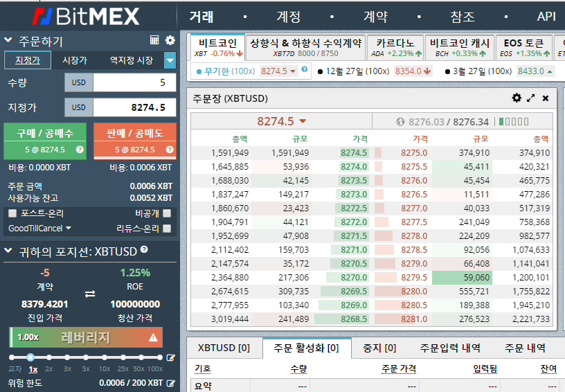Click the 판매 / 공매도 sell button
Image resolution: width=565 pixels, height=392 pixels.
pyautogui.click(x=135, y=141)
